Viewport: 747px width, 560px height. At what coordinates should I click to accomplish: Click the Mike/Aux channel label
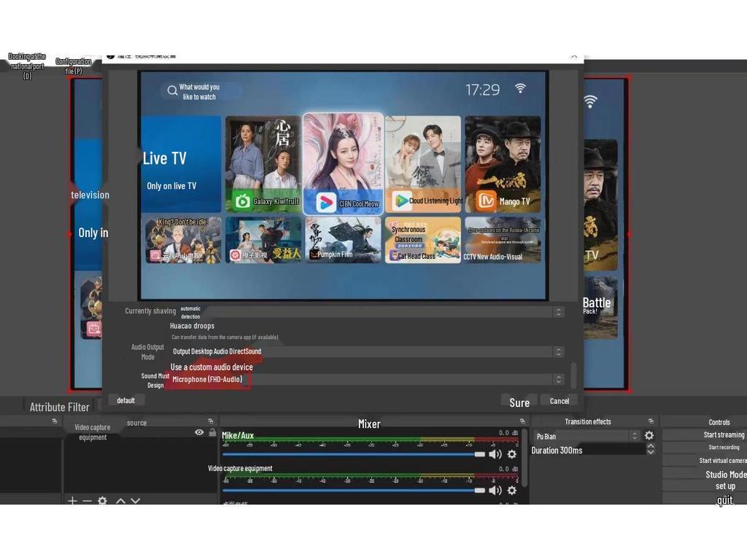[x=238, y=435]
